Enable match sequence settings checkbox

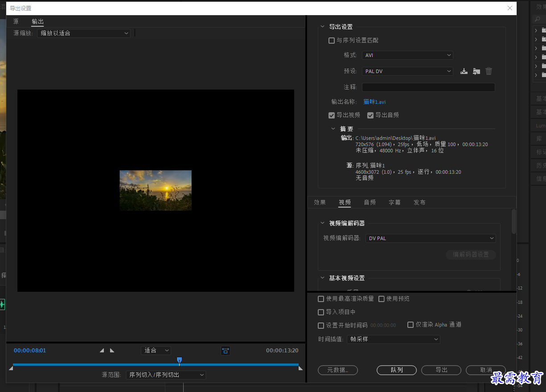click(332, 41)
